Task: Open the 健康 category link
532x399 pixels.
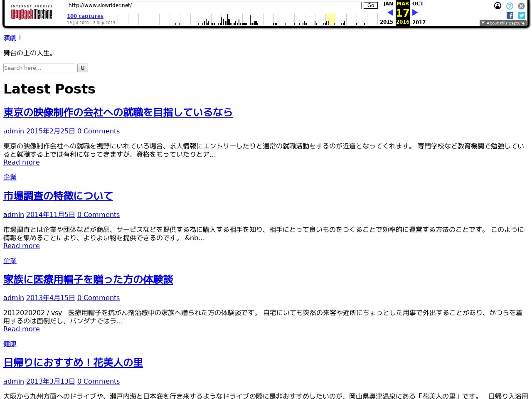Action: pyautogui.click(x=10, y=344)
